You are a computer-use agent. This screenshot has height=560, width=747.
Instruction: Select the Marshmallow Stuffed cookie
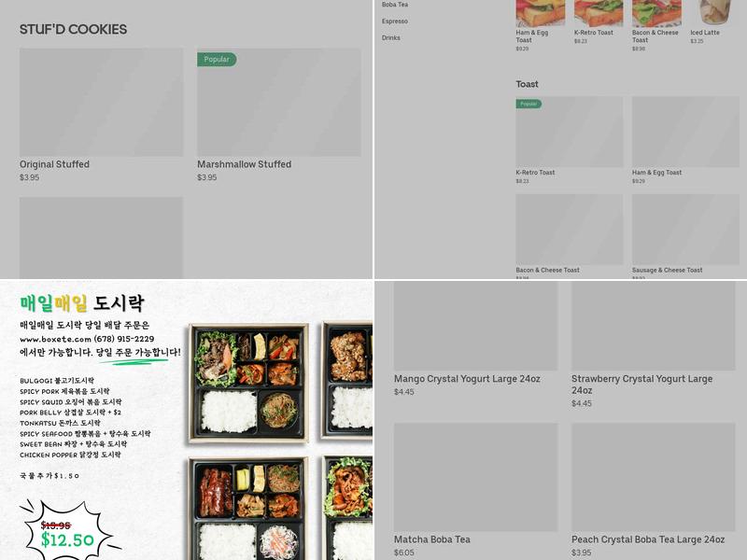pos(278,115)
